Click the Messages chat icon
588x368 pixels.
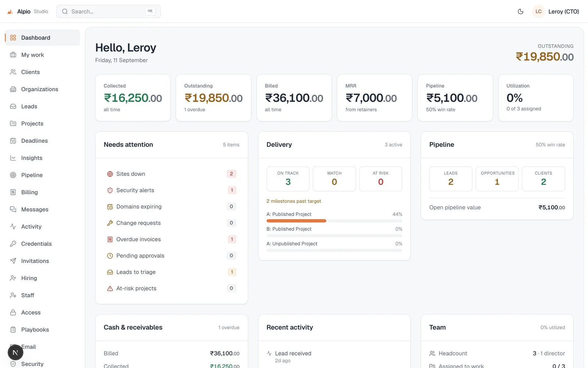[13, 209]
